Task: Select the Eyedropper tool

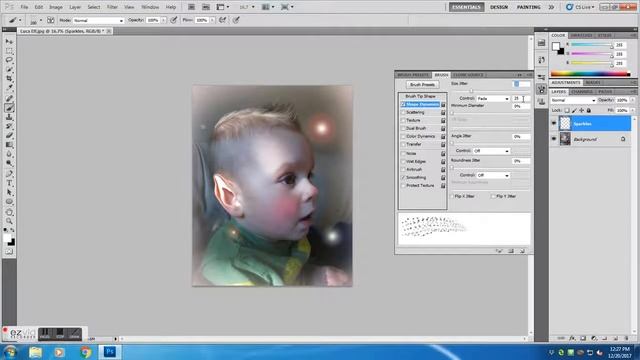Action: pyautogui.click(x=9, y=88)
